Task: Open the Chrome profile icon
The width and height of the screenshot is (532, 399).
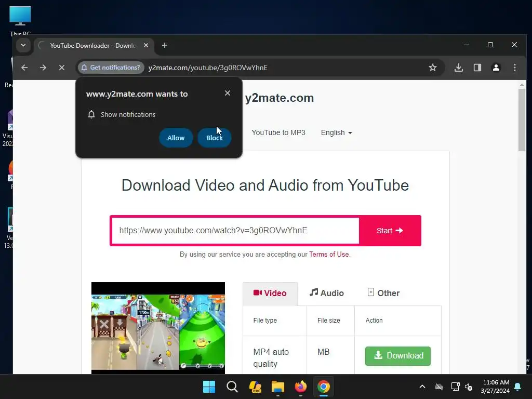Action: [x=496, y=68]
